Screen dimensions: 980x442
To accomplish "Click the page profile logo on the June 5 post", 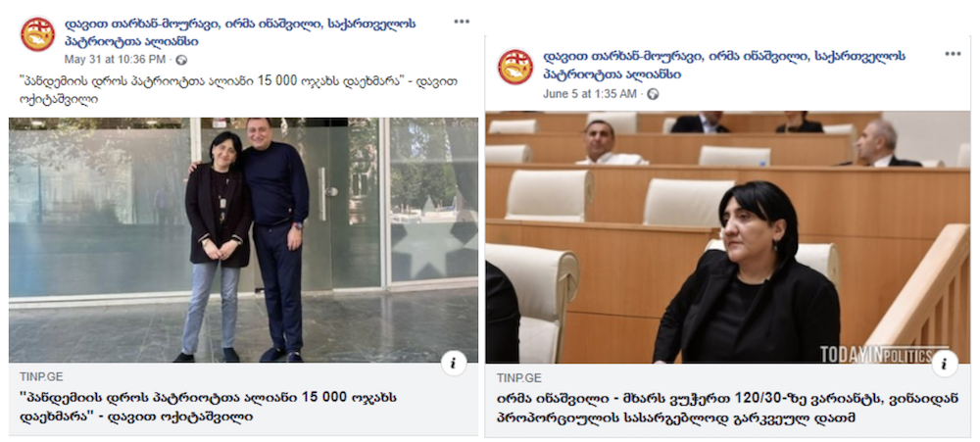I will (515, 67).
